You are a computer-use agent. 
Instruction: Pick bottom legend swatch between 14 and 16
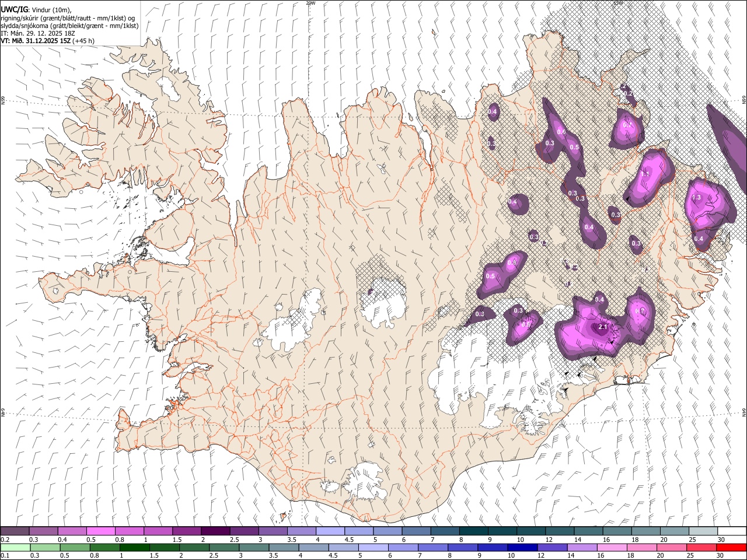(x=582, y=547)
